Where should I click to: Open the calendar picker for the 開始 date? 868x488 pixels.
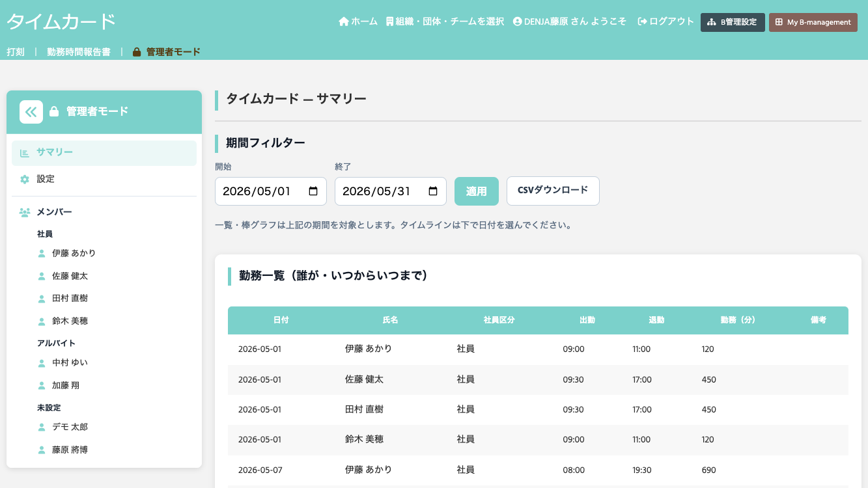[313, 191]
